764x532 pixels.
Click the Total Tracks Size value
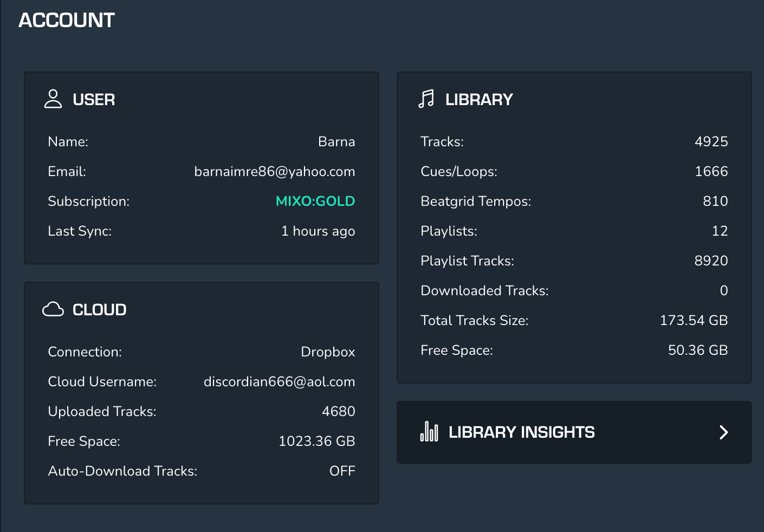click(694, 320)
